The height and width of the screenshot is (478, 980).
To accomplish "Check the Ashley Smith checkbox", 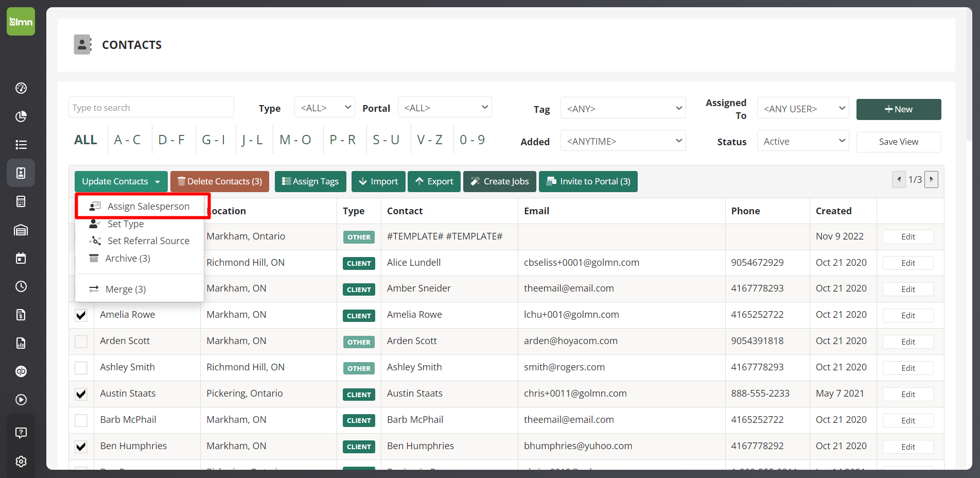I will [x=81, y=368].
